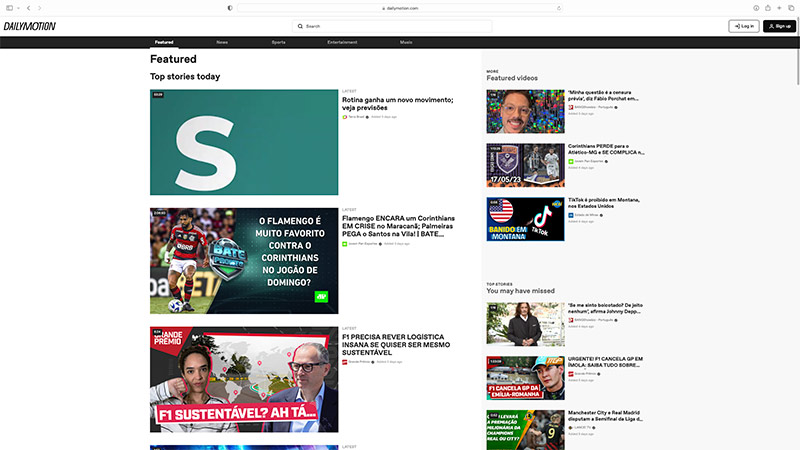This screenshot has width=800, height=450.
Task: Open the Sports tab
Action: tap(279, 42)
